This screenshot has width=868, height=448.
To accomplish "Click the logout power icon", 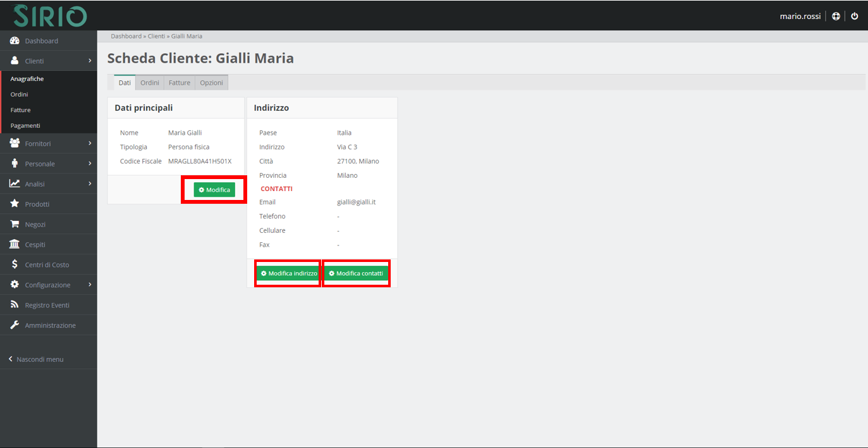I will pyautogui.click(x=855, y=16).
